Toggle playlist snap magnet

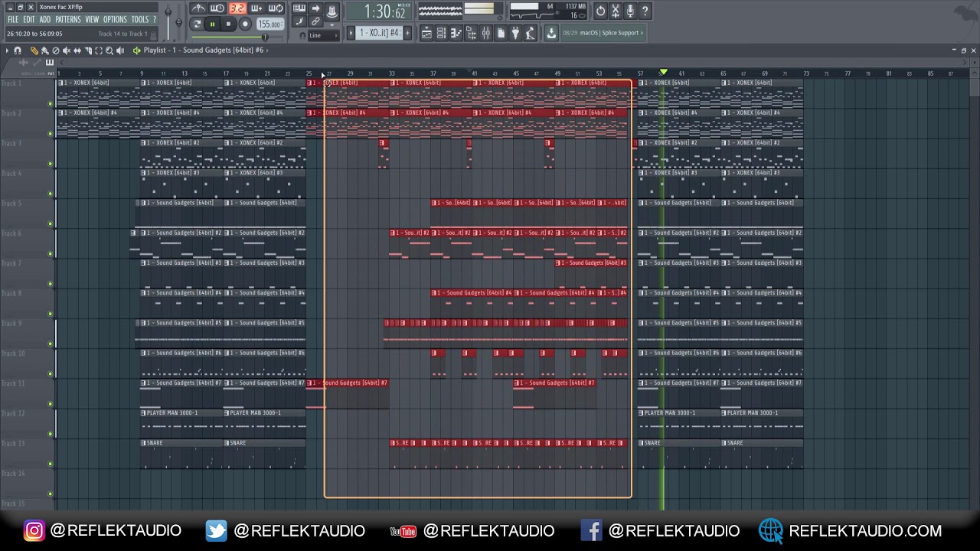[x=18, y=51]
